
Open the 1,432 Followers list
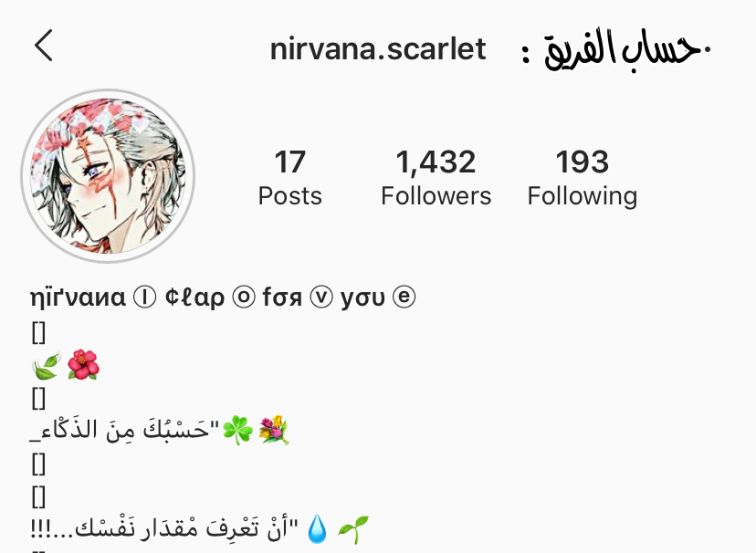(436, 178)
